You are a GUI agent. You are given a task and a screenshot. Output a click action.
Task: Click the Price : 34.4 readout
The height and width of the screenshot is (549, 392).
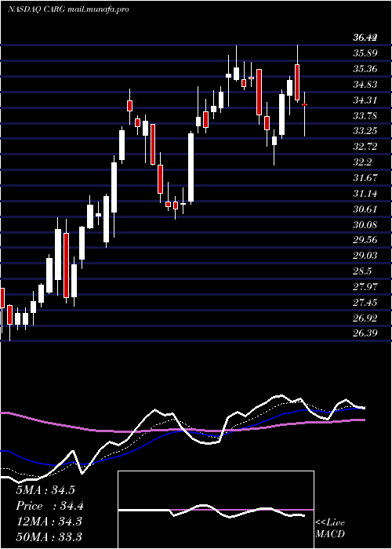[49, 506]
